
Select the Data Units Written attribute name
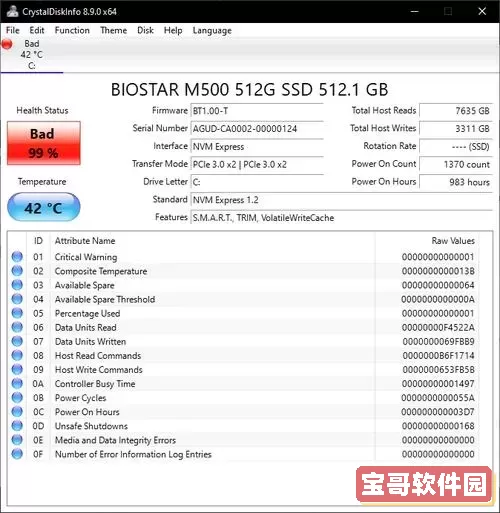[x=90, y=342]
